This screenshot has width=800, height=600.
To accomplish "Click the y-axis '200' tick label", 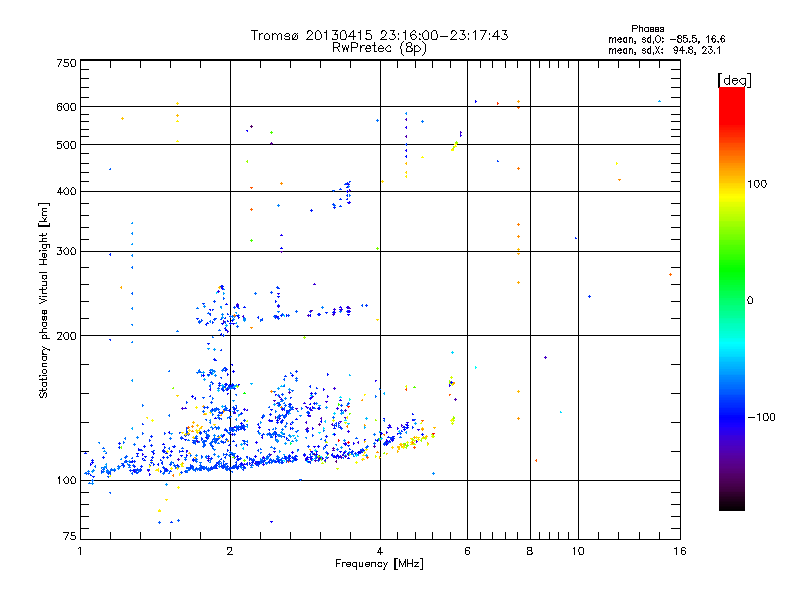I will point(66,336).
